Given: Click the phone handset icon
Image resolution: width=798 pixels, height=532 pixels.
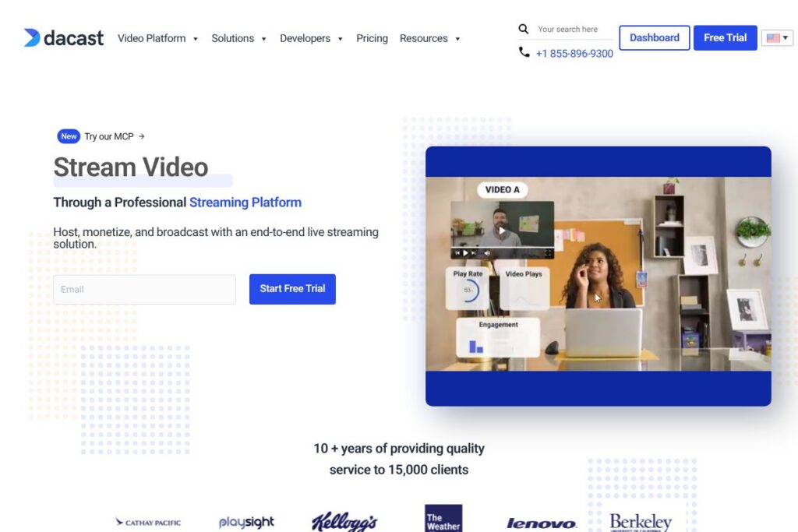Looking at the screenshot, I should [524, 52].
